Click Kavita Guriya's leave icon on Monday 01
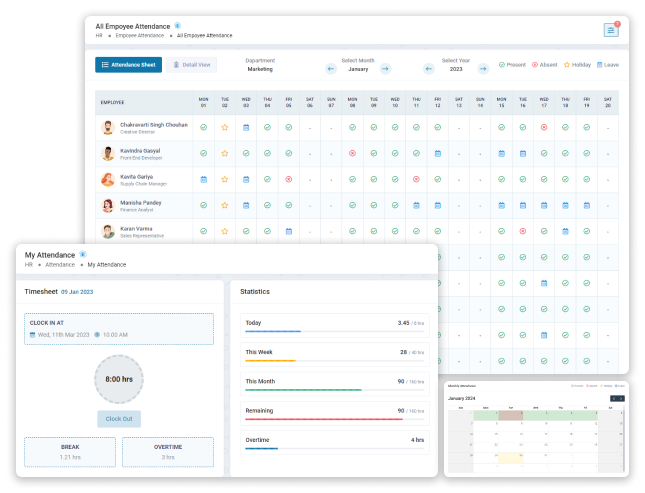The width and height of the screenshot is (645, 493). point(203,179)
